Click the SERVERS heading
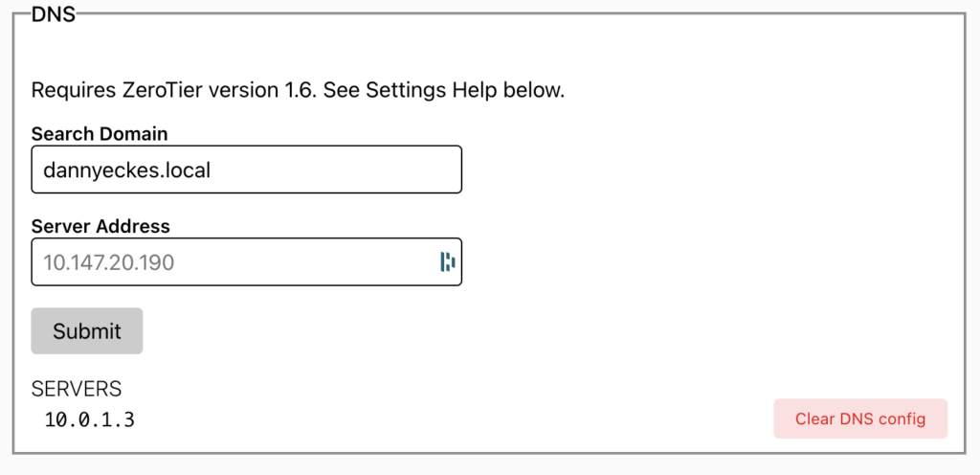Screen dimensions: 980x475 pyautogui.click(x=77, y=389)
